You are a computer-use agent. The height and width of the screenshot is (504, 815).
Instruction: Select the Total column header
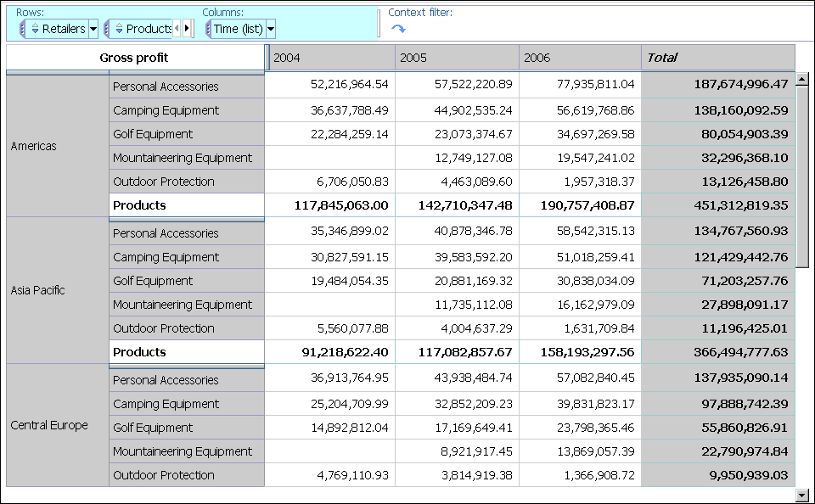pos(718,58)
